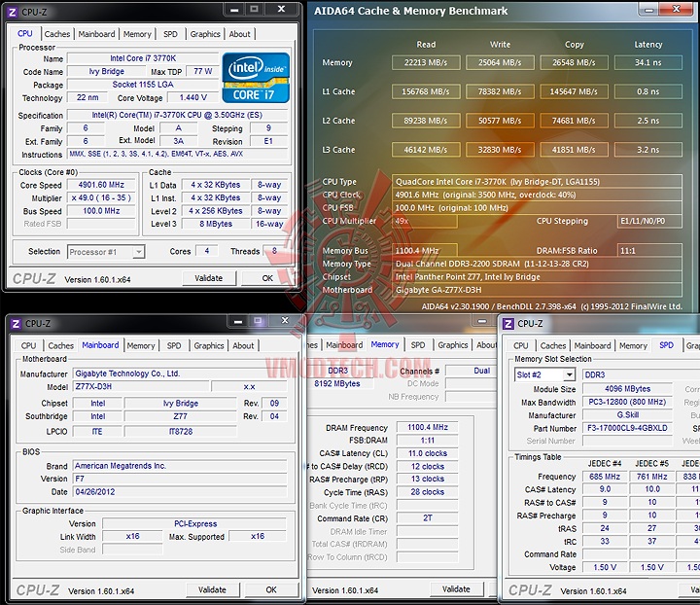Image resolution: width=700 pixels, height=605 pixels.
Task: Click the Memory Write 25064 MB/s value
Action: [500, 62]
